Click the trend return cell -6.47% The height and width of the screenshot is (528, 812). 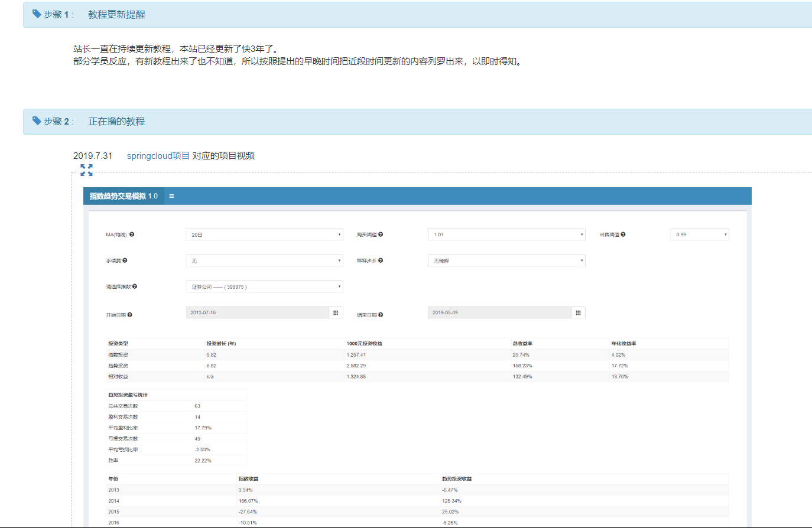pos(450,490)
